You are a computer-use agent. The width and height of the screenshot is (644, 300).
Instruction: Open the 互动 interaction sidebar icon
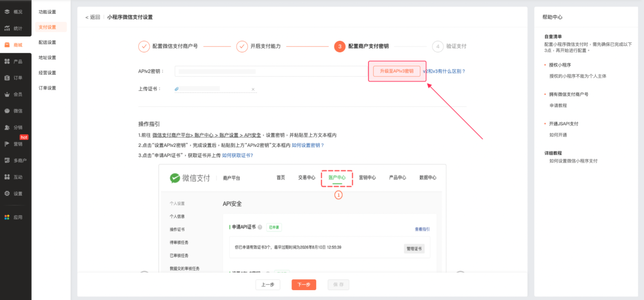tap(7, 177)
